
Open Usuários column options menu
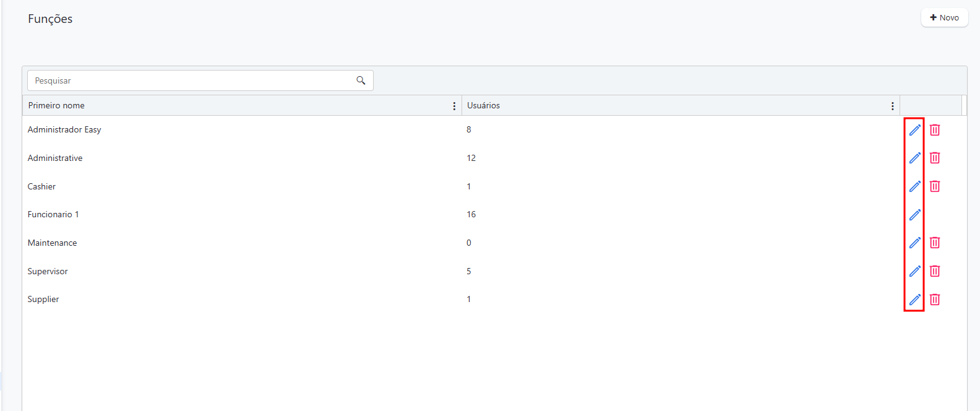click(892, 106)
